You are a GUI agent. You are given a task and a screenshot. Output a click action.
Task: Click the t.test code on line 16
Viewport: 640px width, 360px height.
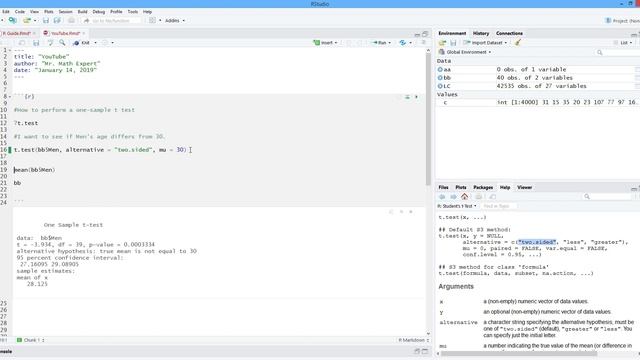pos(100,150)
